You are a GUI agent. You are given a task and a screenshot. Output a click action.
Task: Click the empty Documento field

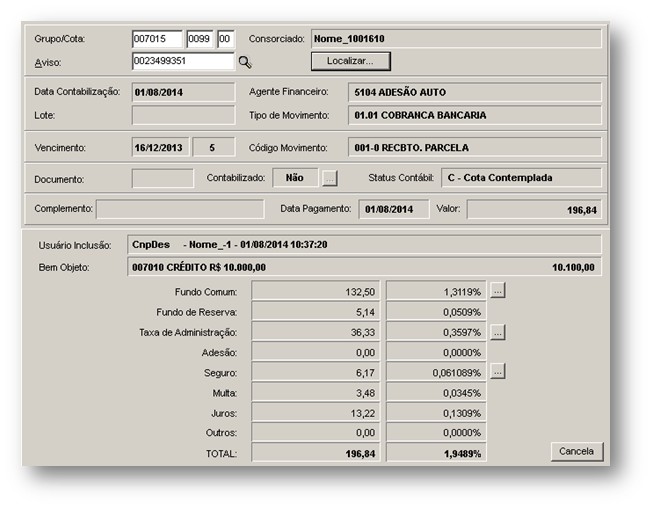[x=163, y=178]
